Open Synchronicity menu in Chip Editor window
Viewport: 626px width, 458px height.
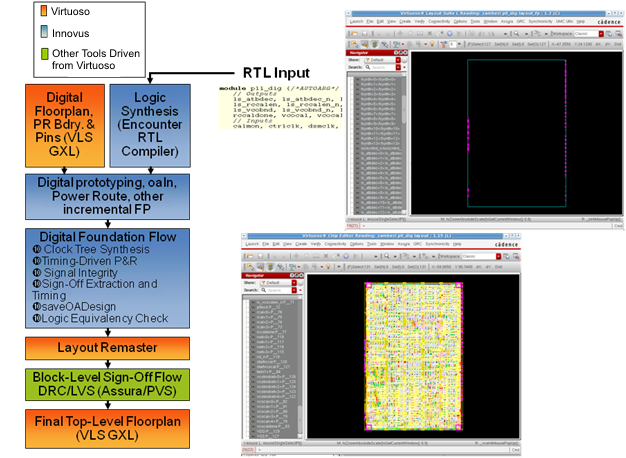437,244
